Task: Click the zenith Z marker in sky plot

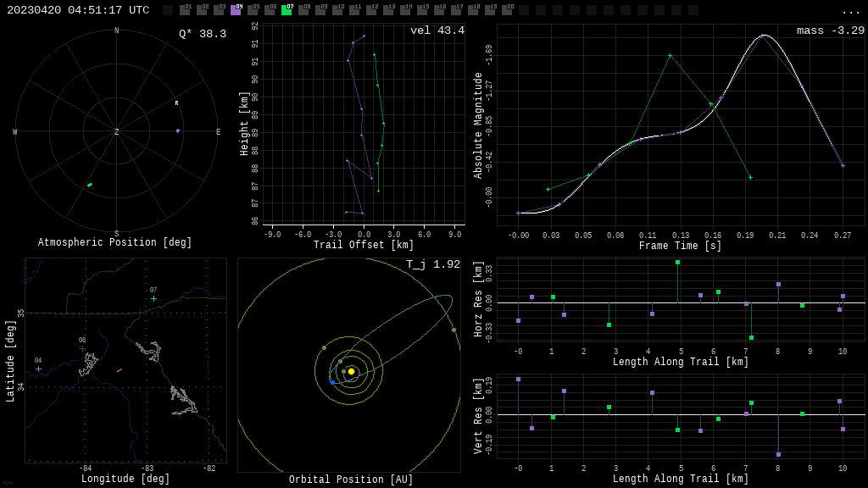Action: point(117,132)
